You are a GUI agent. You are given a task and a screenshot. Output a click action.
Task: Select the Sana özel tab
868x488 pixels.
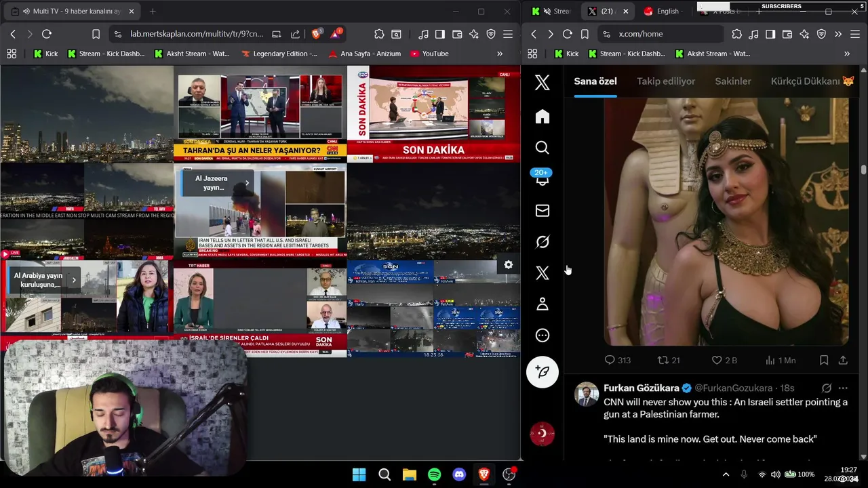pyautogui.click(x=595, y=81)
